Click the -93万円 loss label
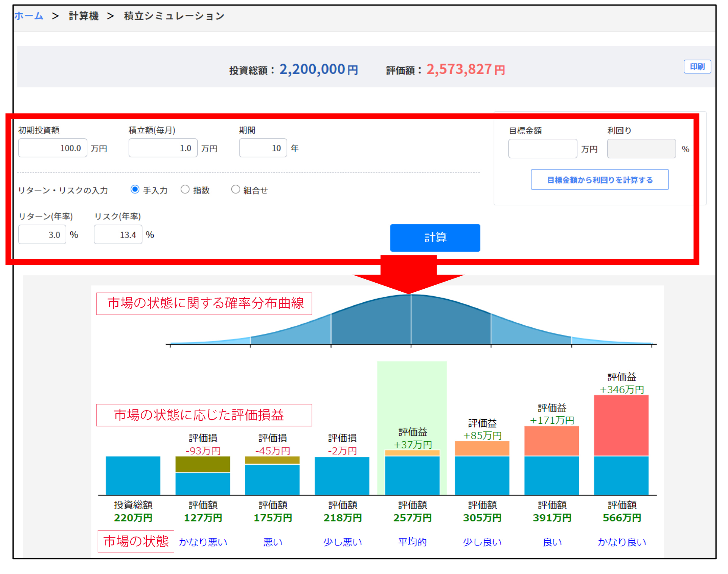The width and height of the screenshot is (728, 574). coord(203,451)
